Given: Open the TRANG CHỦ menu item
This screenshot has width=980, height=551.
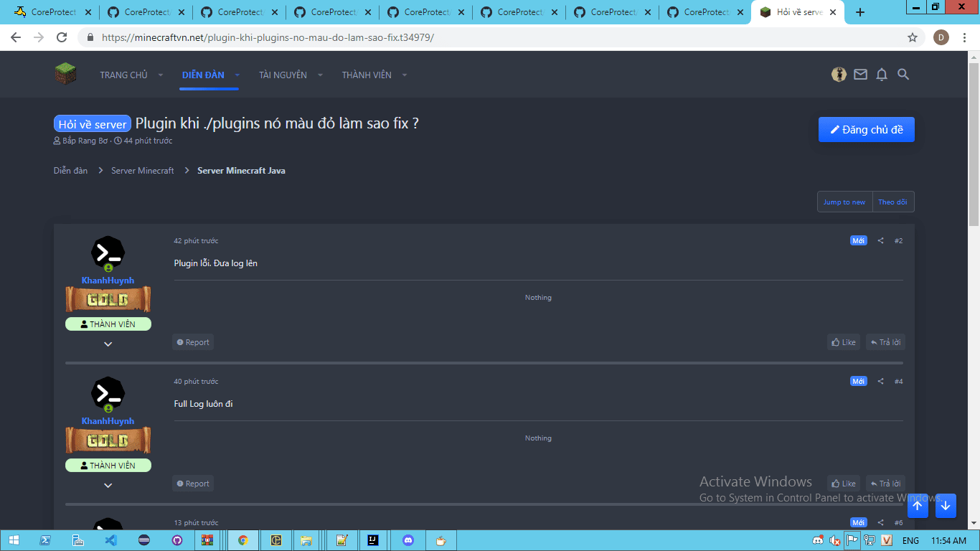Looking at the screenshot, I should coord(123,75).
